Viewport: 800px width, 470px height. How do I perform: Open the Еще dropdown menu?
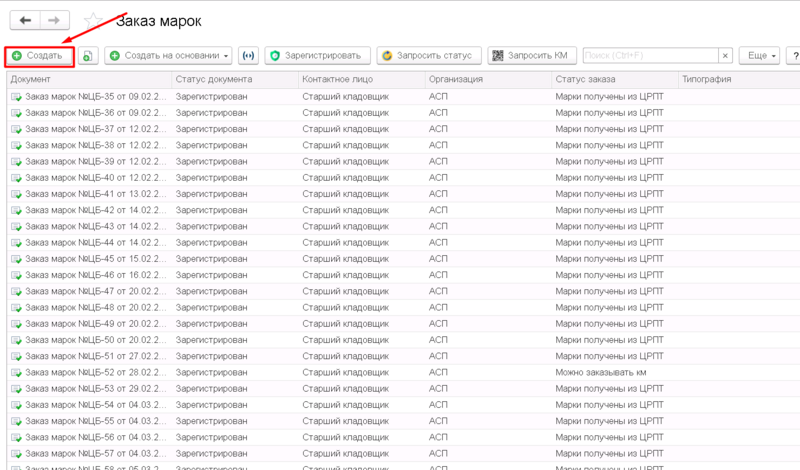pyautogui.click(x=759, y=56)
